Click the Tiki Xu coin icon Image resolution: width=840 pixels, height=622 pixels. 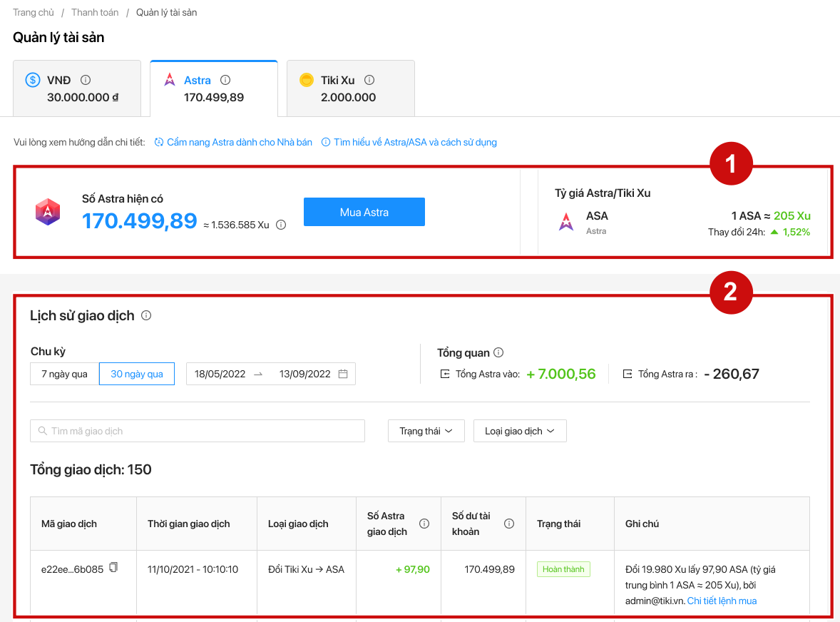(x=307, y=80)
